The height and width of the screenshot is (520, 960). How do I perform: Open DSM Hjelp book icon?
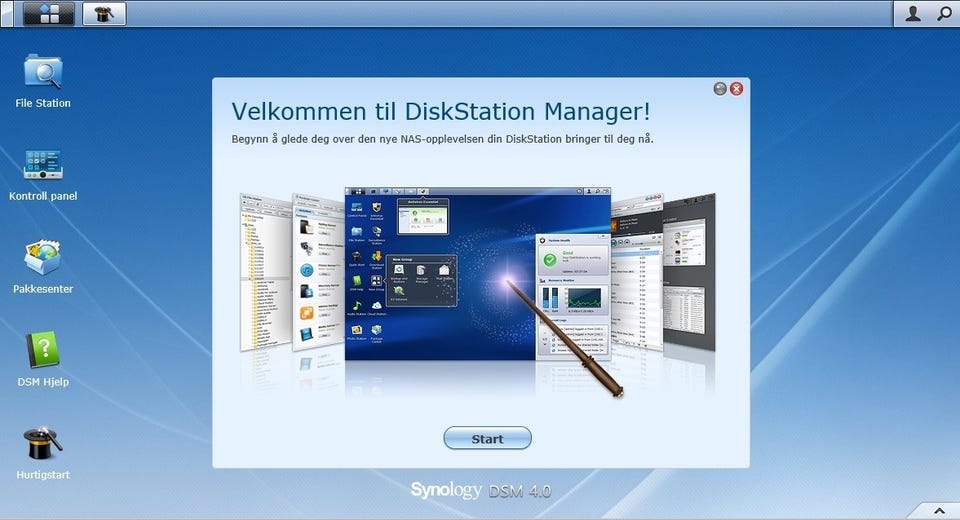coord(43,360)
